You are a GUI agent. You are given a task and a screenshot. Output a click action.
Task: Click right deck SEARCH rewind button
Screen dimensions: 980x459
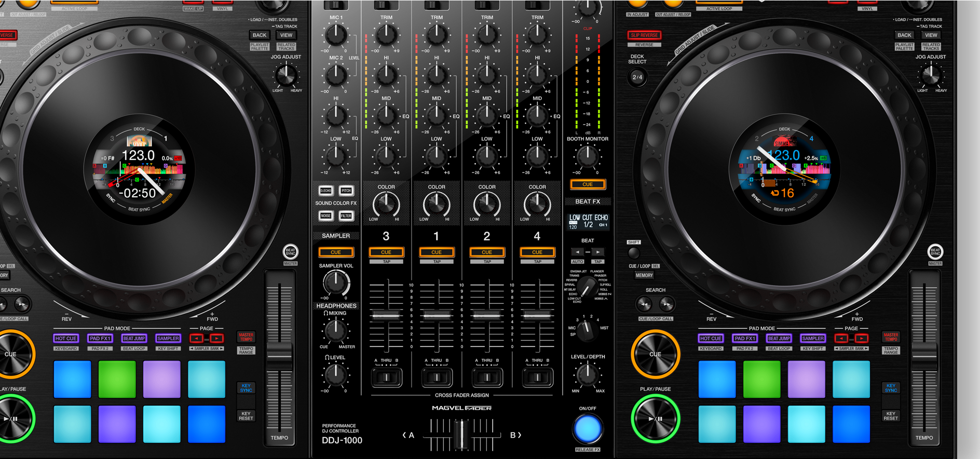644,304
